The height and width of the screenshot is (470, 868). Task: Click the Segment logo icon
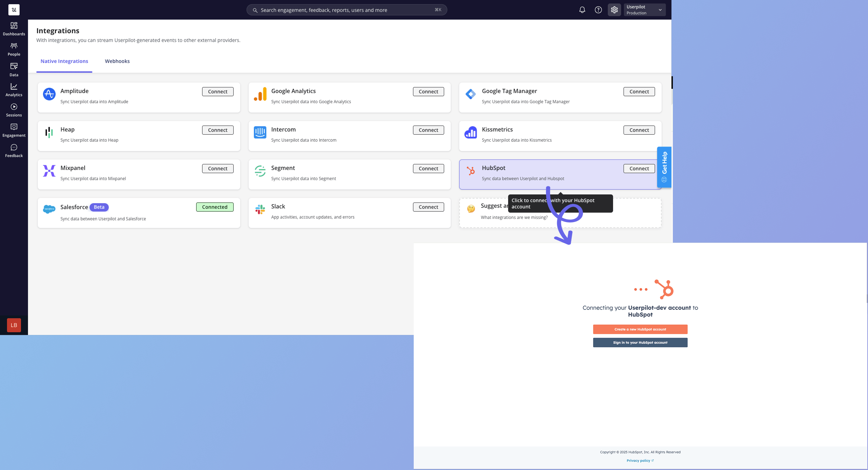(260, 171)
